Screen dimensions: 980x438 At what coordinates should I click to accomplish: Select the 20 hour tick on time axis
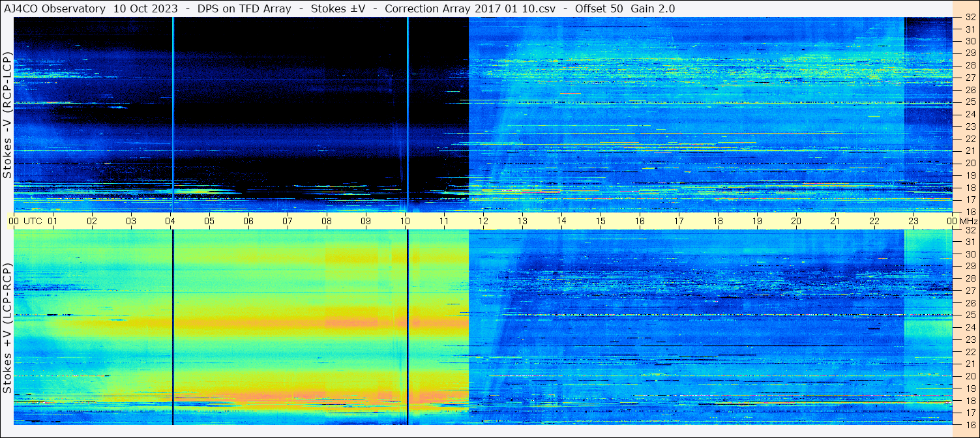tap(796, 221)
